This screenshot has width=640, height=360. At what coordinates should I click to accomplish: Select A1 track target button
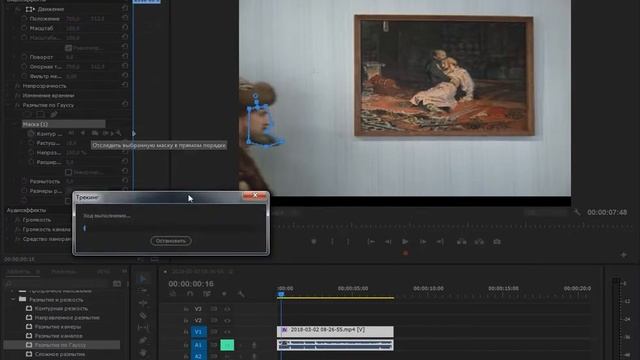pyautogui.click(x=198, y=345)
